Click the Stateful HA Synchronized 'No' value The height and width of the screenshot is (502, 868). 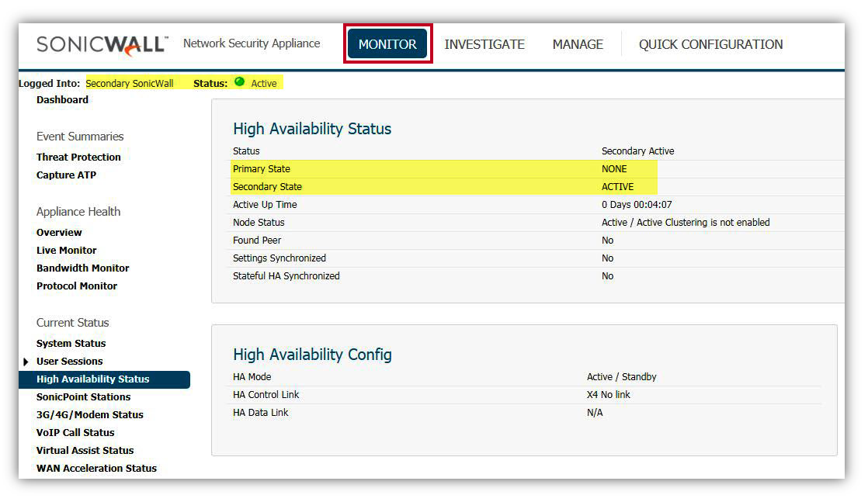pos(608,276)
